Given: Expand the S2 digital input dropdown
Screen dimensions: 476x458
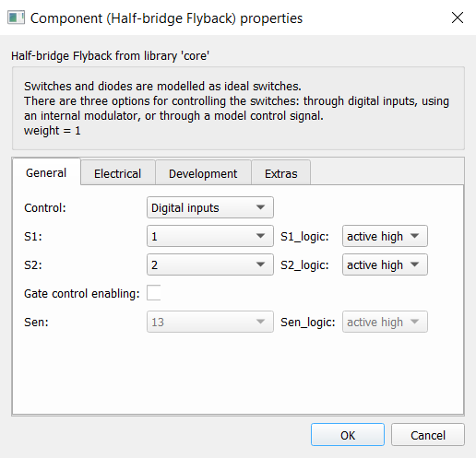Looking at the screenshot, I should pos(210,264).
